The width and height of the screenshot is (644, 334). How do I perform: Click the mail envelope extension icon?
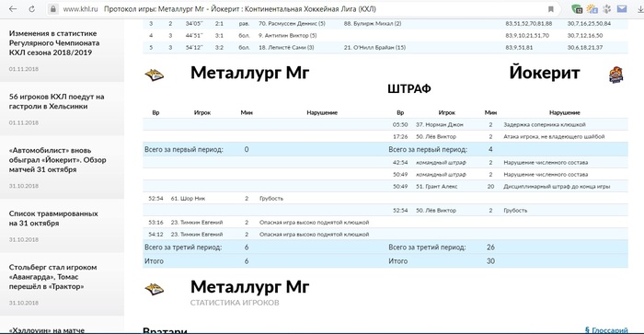(622, 8)
